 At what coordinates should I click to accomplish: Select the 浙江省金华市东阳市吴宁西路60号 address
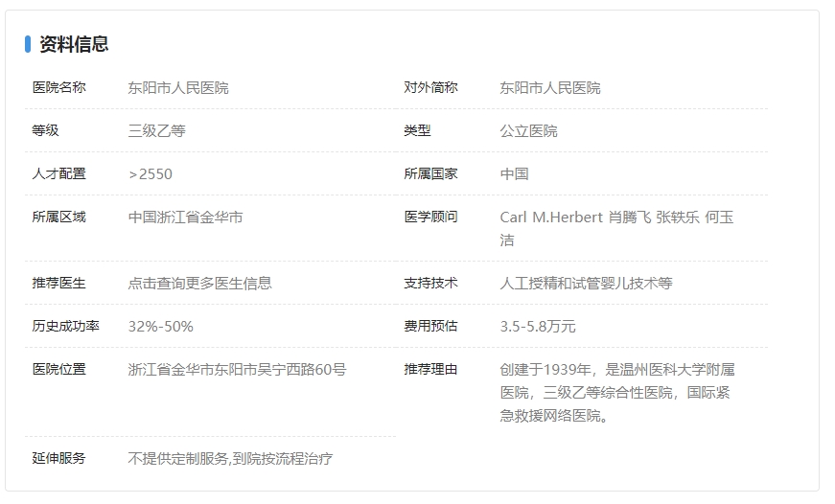click(237, 369)
